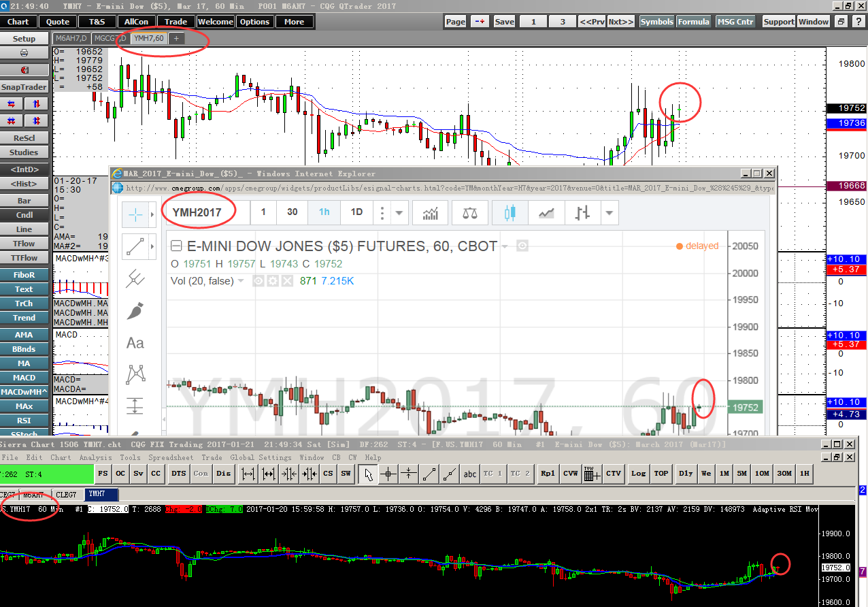This screenshot has width=868, height=607.
Task: Click the ray drawing tool in Sierra Chart toolbar
Action: [450, 474]
